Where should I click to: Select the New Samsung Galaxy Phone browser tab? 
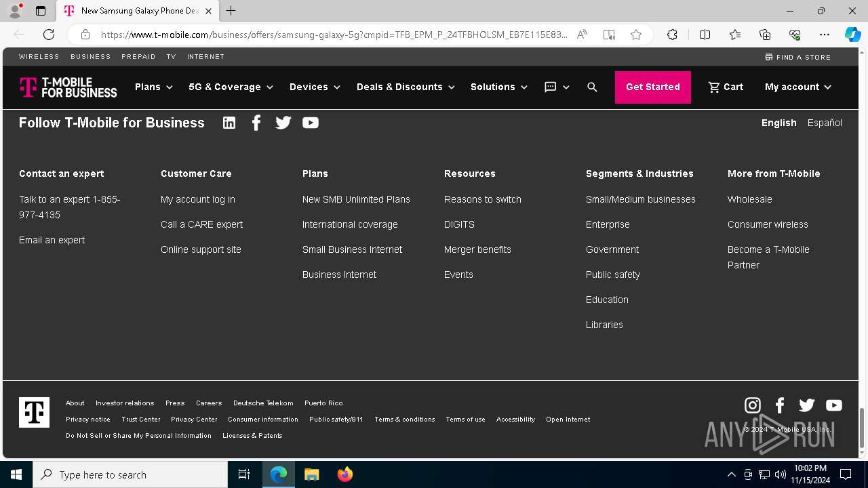[138, 11]
